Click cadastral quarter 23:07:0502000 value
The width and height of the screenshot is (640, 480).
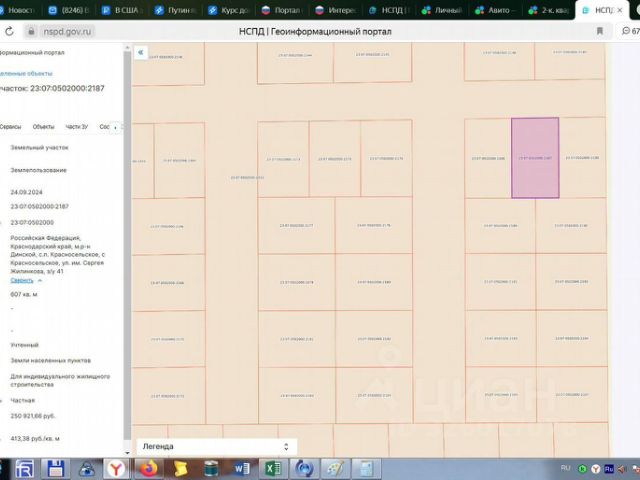point(32,222)
